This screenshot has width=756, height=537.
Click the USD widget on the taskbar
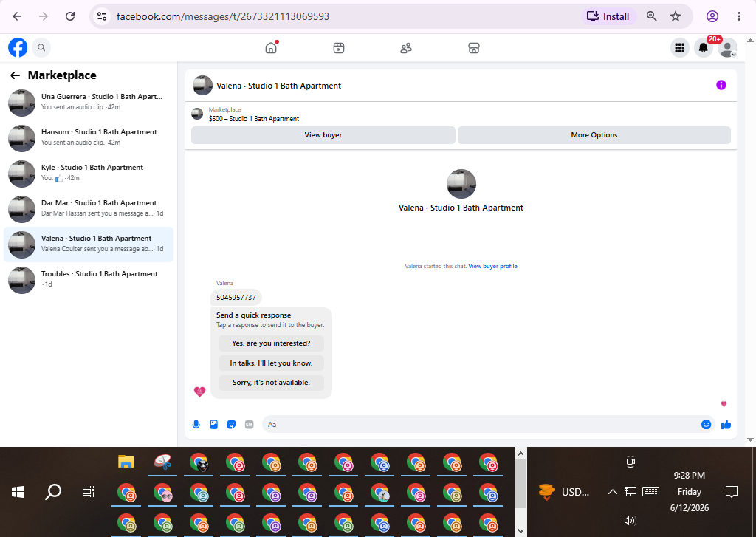(564, 492)
